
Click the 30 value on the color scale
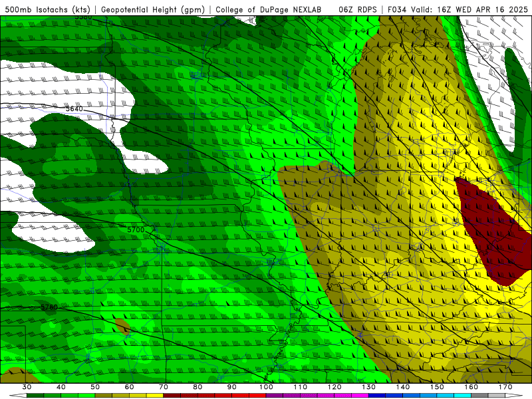pyautogui.click(x=27, y=387)
